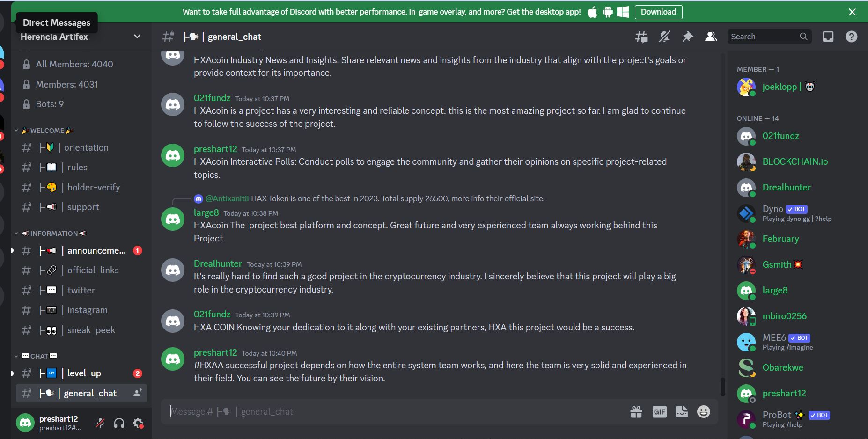Expand Herencia Artifex server dropdown
This screenshot has width=868, height=439.
(x=137, y=37)
